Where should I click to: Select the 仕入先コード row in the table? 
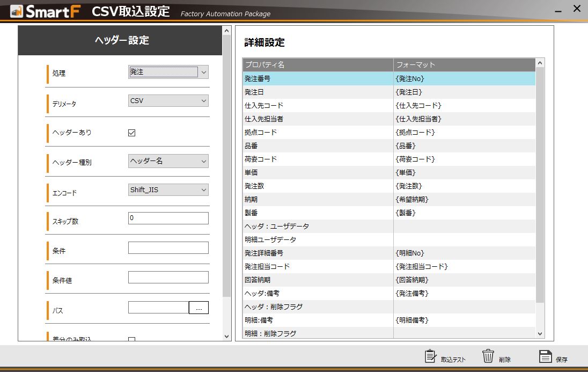(x=318, y=106)
